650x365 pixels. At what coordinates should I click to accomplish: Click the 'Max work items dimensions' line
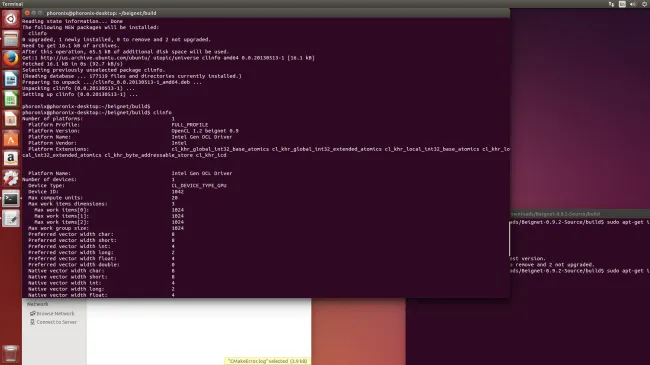(x=101, y=204)
